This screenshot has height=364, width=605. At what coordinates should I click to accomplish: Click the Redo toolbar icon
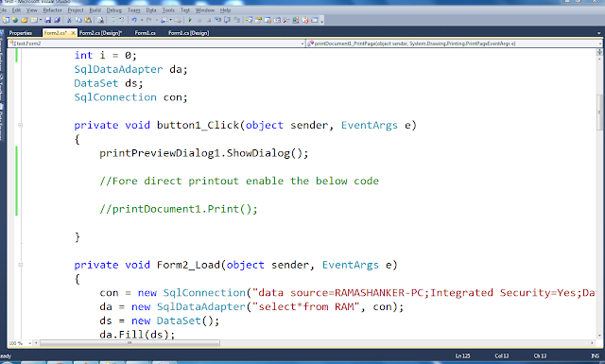(x=149, y=20)
